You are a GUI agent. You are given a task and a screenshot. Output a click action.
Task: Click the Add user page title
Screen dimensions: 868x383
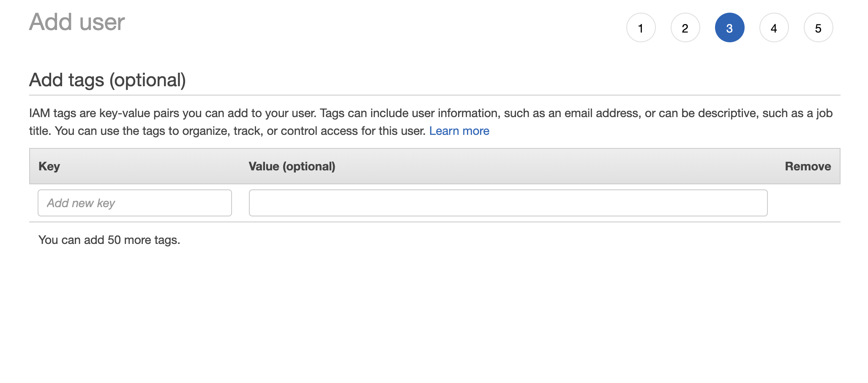click(x=77, y=22)
